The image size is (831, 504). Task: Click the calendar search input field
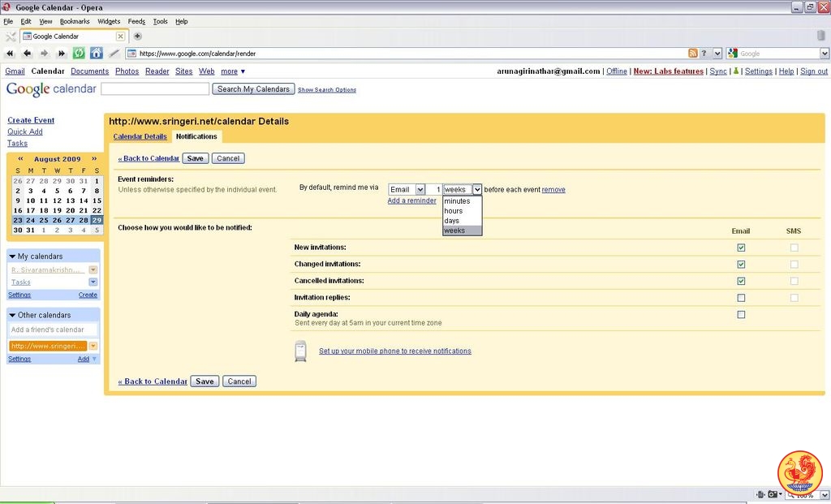click(x=155, y=89)
